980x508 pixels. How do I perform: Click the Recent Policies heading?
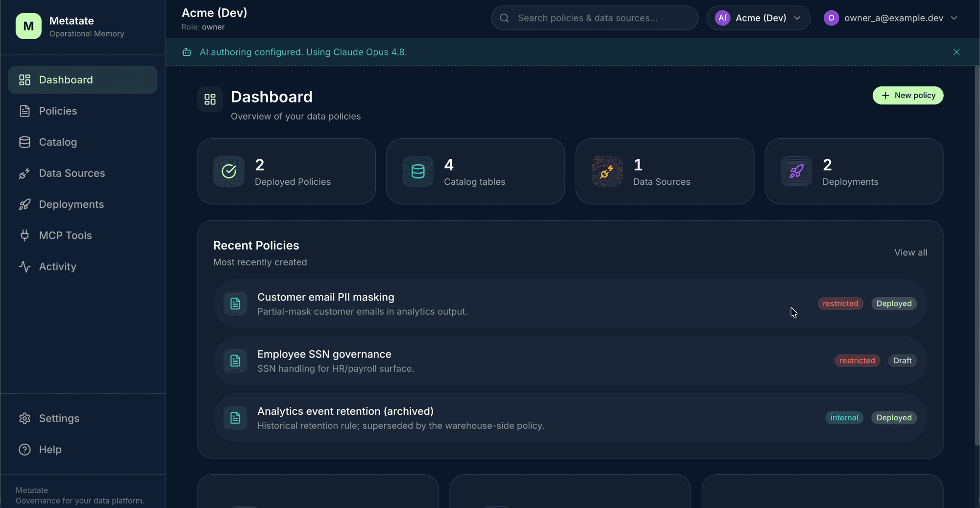pyautogui.click(x=256, y=245)
